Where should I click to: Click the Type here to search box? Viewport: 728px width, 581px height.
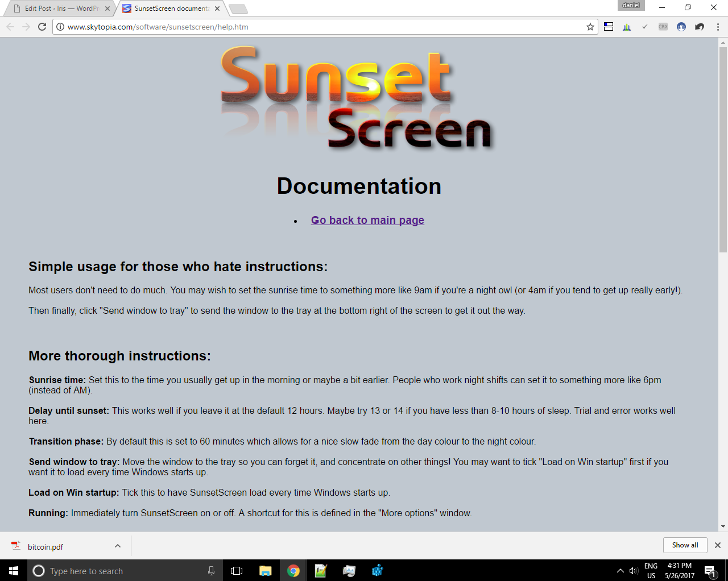click(124, 571)
